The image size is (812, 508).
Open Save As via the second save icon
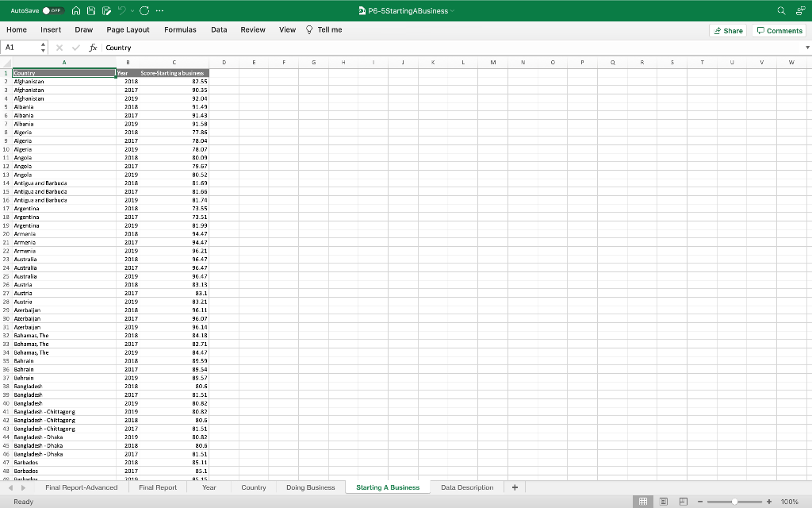(105, 10)
